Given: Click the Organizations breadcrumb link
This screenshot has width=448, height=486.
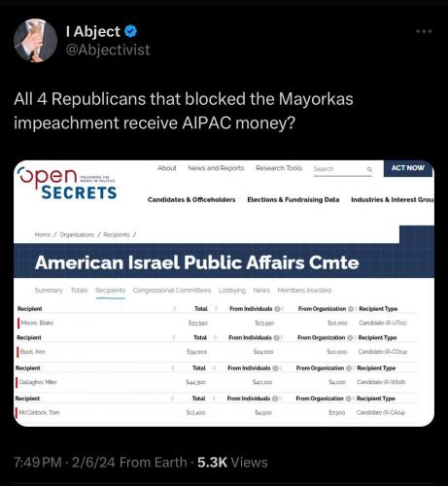Looking at the screenshot, I should point(77,234).
